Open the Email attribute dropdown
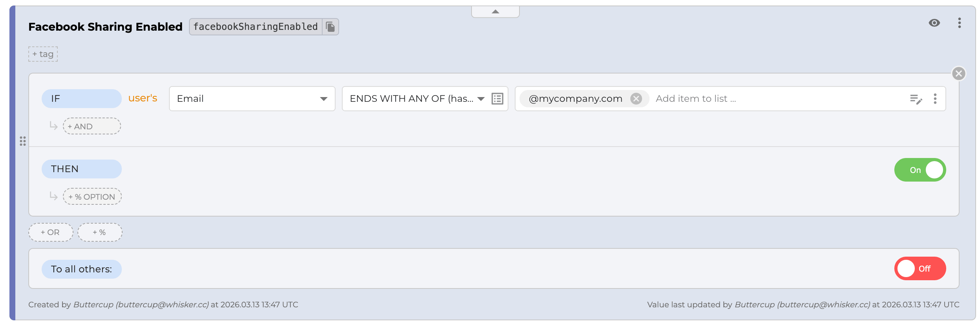Screen dimensions: 980x327 click(x=252, y=99)
